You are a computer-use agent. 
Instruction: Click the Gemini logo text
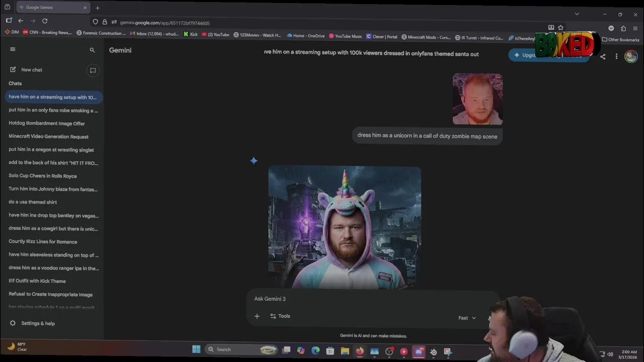120,50
